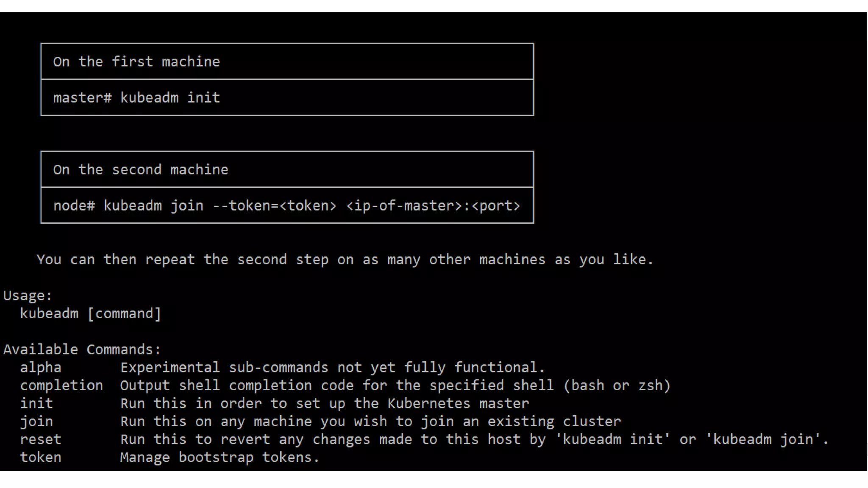Click the '(bash or zsh)' text
868x488 pixels.
click(x=617, y=386)
